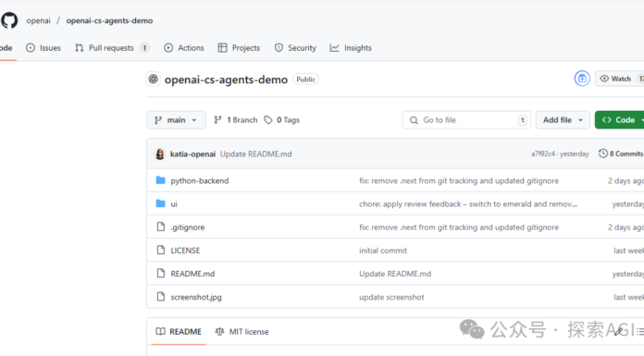This screenshot has width=644, height=356.
Task: Watch the repository
Action: 619,79
